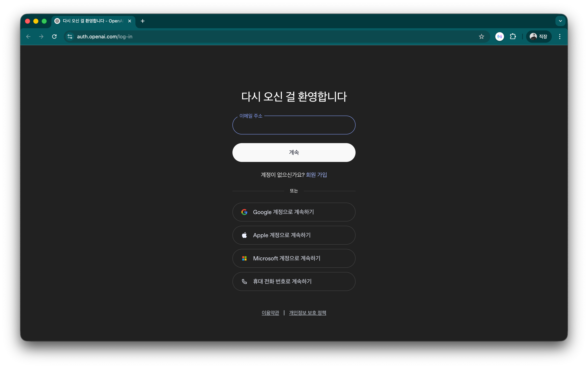Image resolution: width=588 pixels, height=368 pixels.
Task: Click the reload page icon
Action: point(54,37)
